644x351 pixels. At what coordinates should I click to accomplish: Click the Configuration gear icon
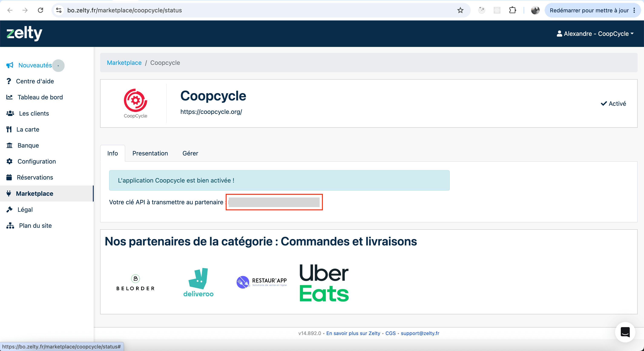[10, 161]
